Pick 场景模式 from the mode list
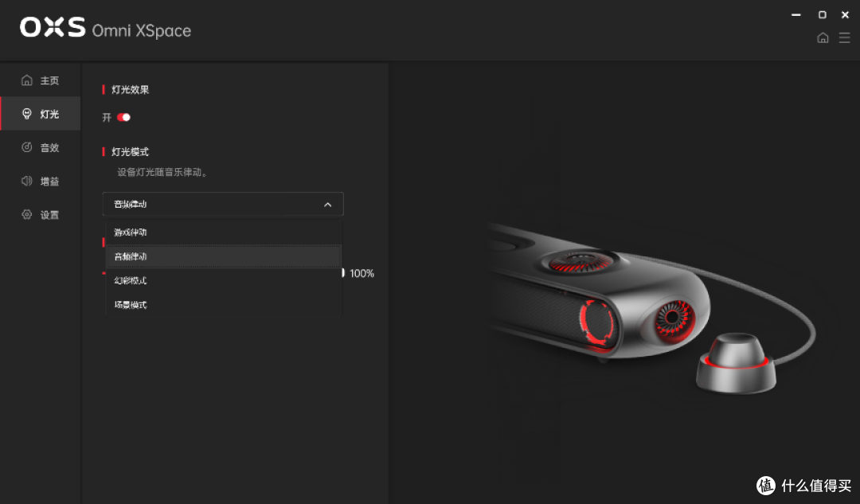 223,304
